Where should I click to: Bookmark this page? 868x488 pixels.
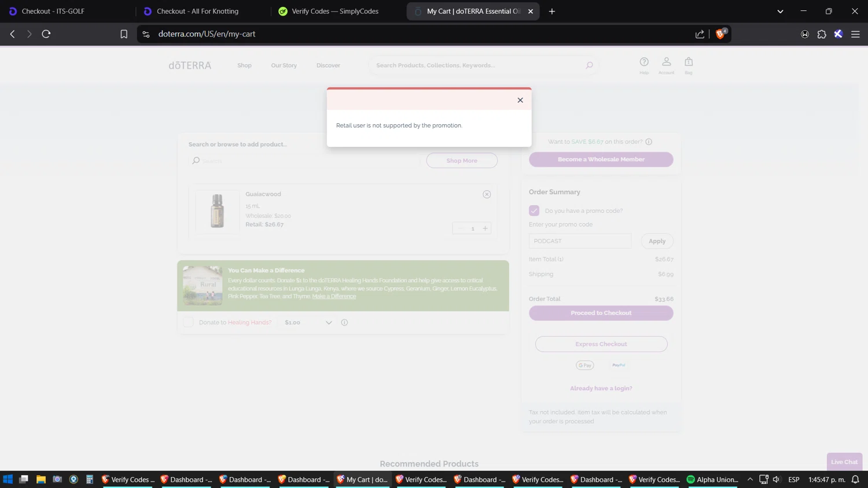[x=124, y=34]
